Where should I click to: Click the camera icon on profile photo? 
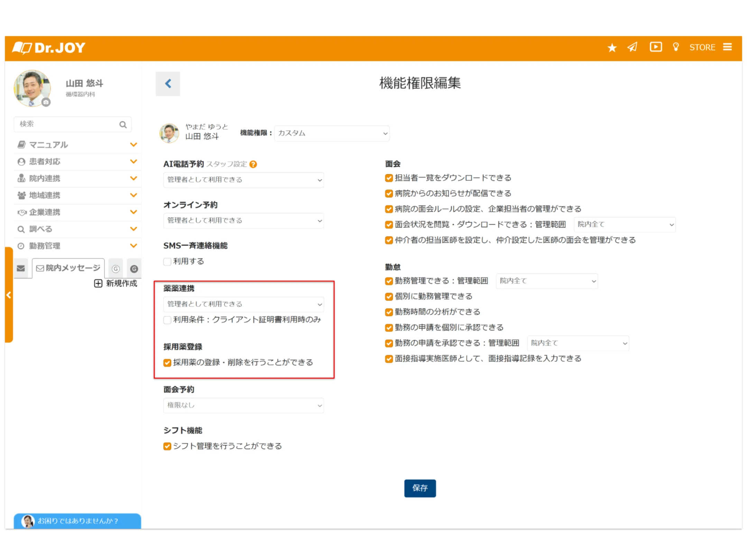[x=46, y=102]
